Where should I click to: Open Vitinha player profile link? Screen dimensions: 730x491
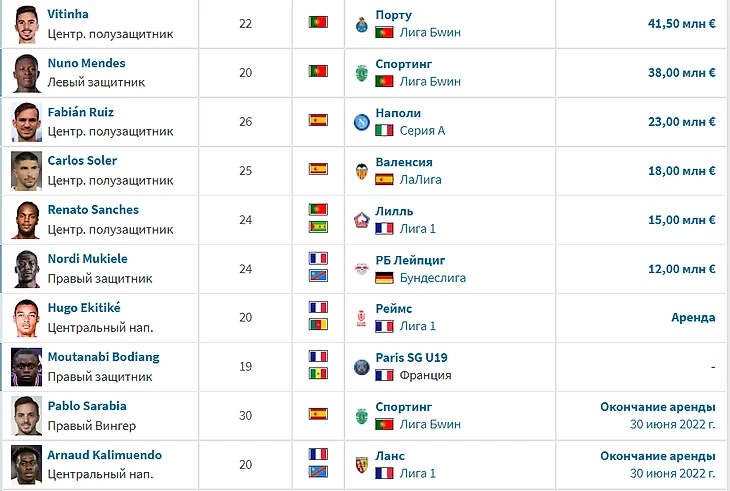tap(68, 14)
